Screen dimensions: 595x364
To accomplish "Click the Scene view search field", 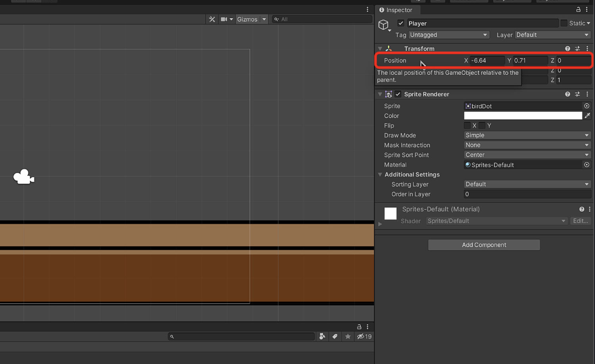I will [322, 19].
